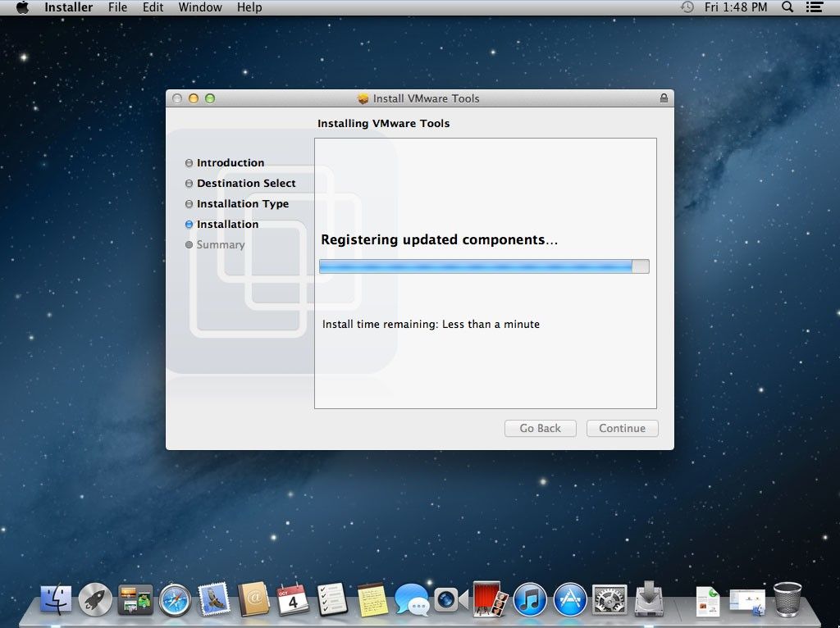This screenshot has width=840, height=628.
Task: Click the Time Machine menu bar icon
Action: pyautogui.click(x=687, y=7)
